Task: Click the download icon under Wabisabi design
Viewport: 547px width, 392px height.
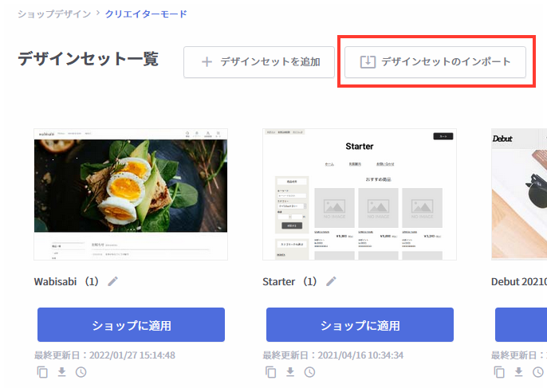Action: (61, 372)
